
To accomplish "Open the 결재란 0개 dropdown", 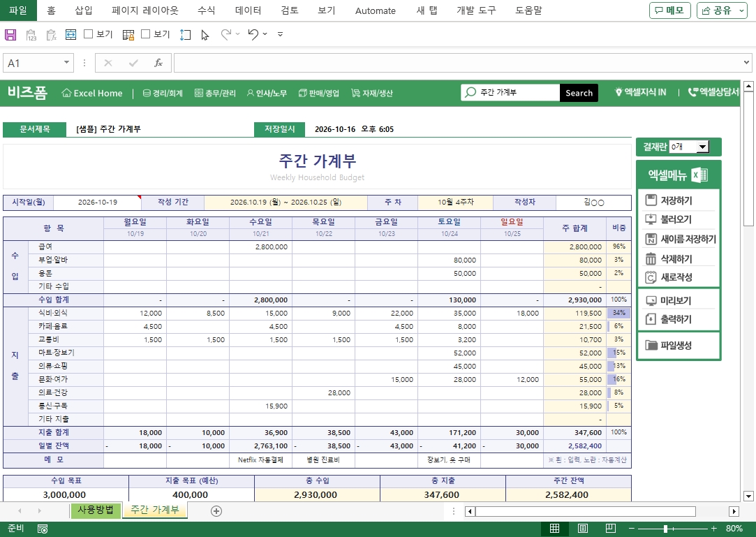I will [x=702, y=147].
